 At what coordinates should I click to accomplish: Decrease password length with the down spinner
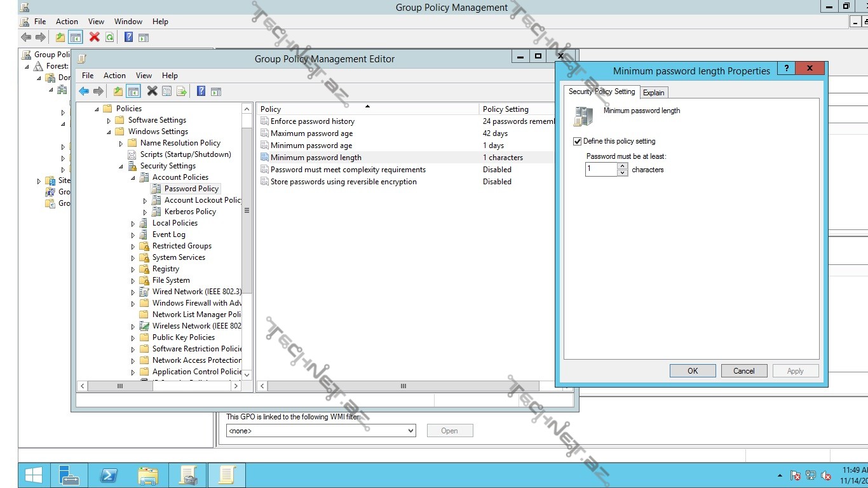click(623, 173)
